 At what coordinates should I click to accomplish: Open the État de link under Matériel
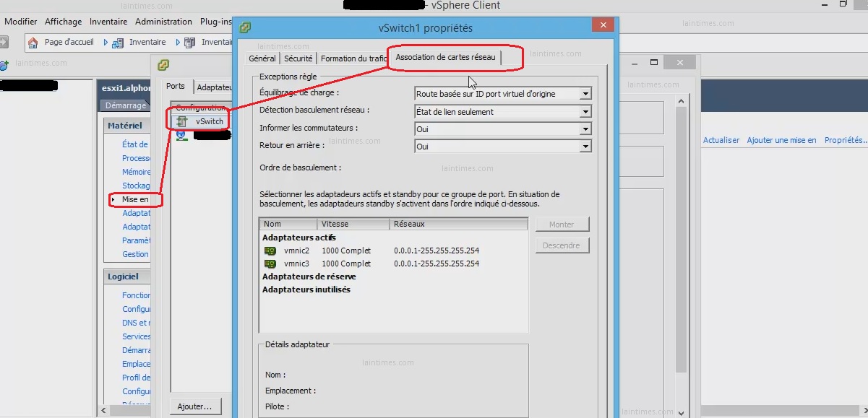coord(135,144)
